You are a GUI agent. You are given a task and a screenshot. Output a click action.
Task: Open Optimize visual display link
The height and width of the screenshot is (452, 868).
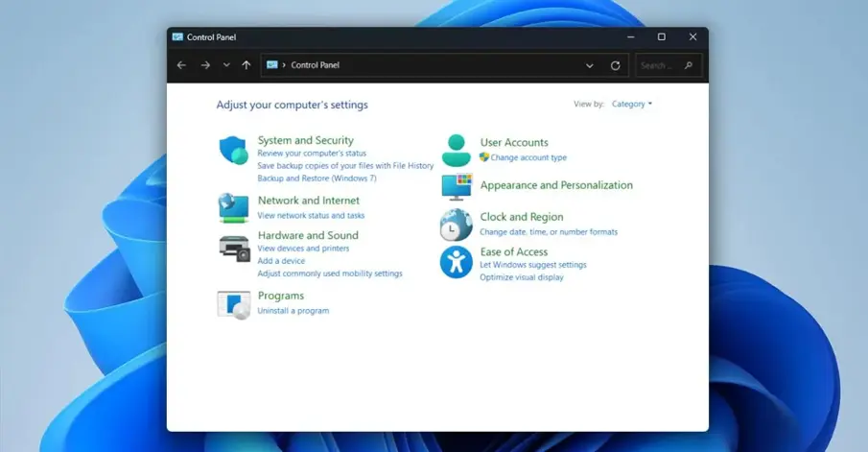tap(522, 277)
